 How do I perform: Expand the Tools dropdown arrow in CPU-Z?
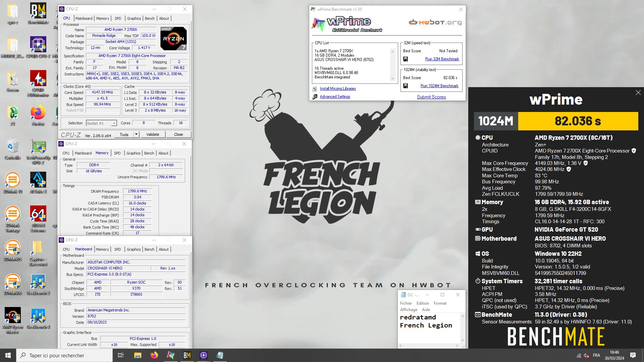point(136,134)
